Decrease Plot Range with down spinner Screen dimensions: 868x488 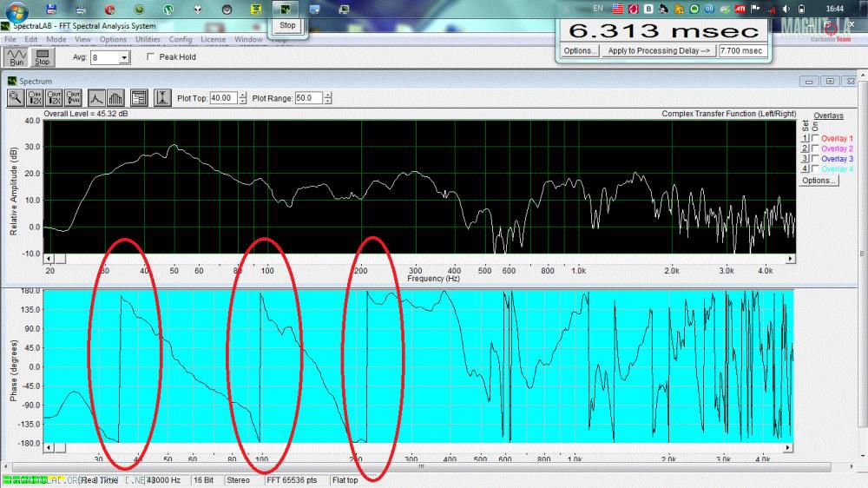[x=328, y=102]
